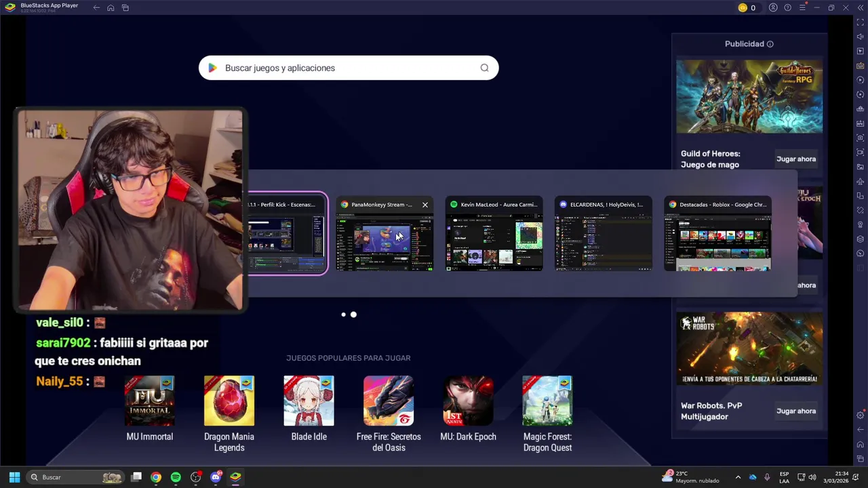Take a screenshot with the camera sidebar icon
Screen dimensions: 868x488
click(861, 138)
